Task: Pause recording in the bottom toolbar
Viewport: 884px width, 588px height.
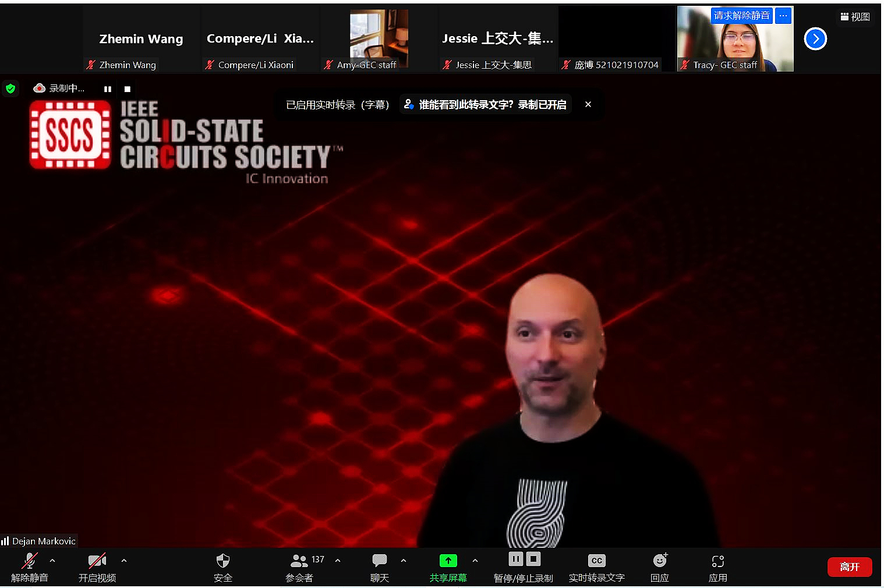Action: [x=515, y=559]
